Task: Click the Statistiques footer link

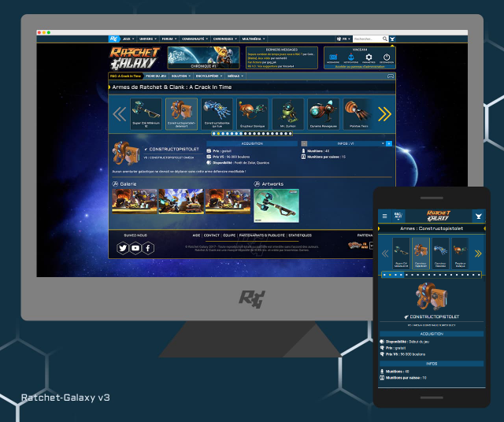Action: [x=300, y=235]
